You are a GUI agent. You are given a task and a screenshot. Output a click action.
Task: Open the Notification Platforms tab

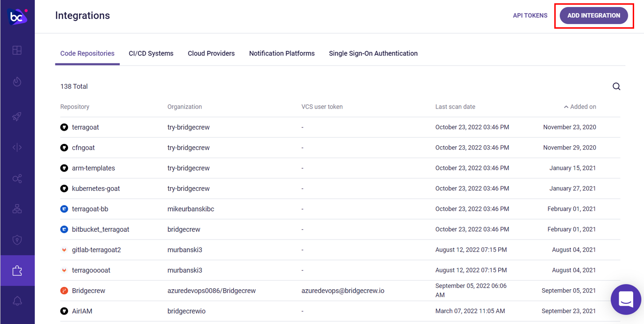[x=282, y=54]
